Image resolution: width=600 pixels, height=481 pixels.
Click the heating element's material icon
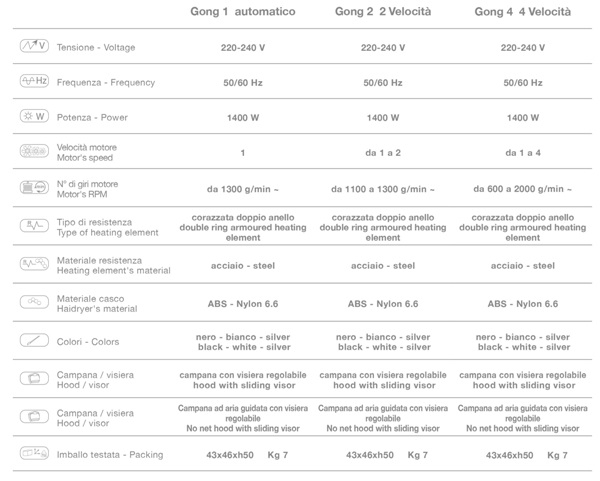click(34, 264)
